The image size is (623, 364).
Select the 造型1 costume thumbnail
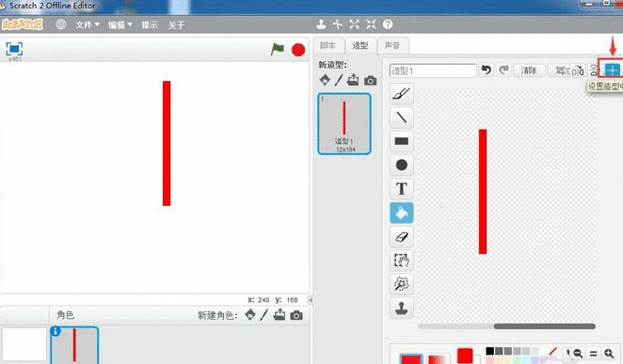344,124
